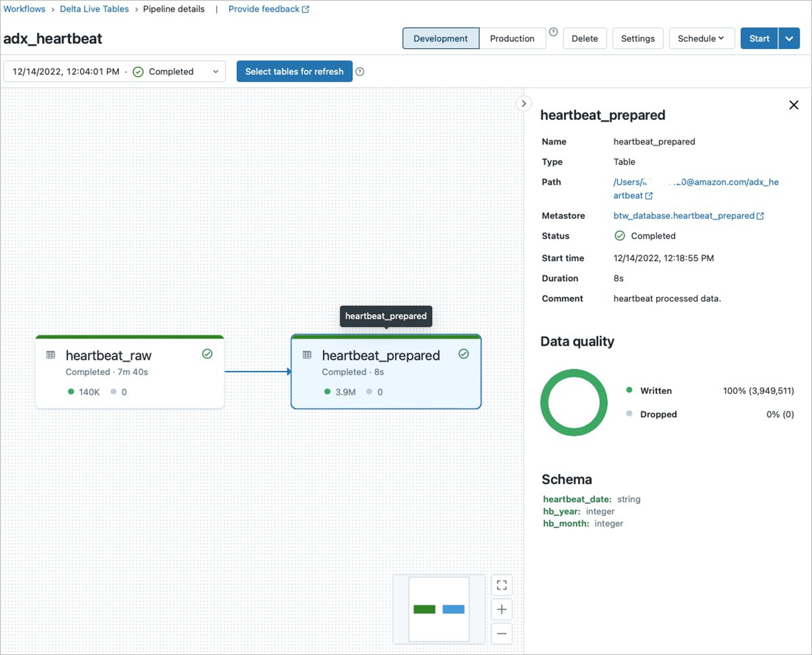Close the heartbeat_prepared details panel
812x655 pixels.
(794, 105)
